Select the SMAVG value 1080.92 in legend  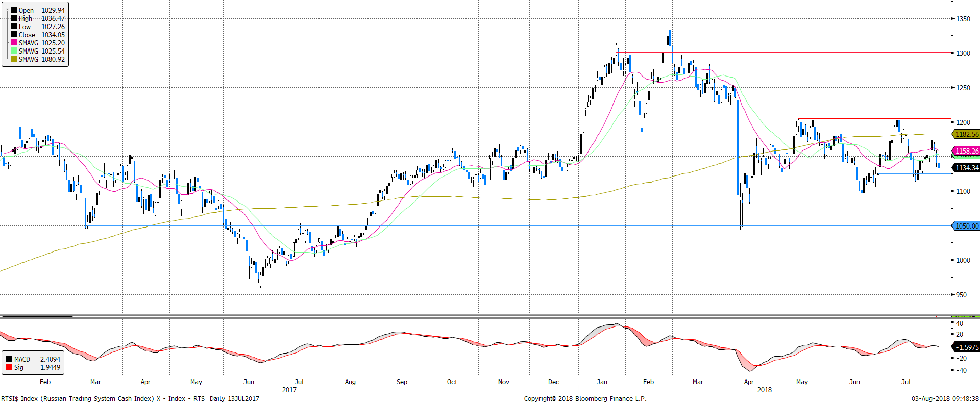pos(53,59)
